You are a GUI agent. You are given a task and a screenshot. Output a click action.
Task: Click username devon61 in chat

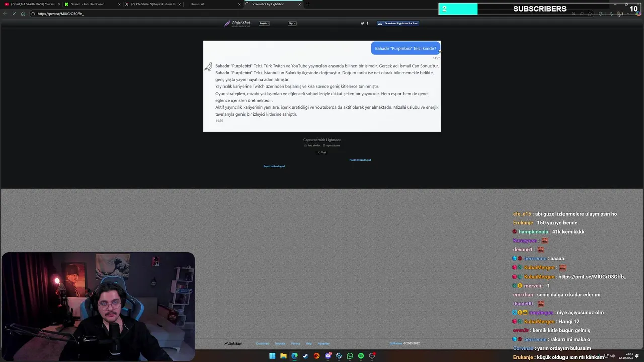point(523,250)
